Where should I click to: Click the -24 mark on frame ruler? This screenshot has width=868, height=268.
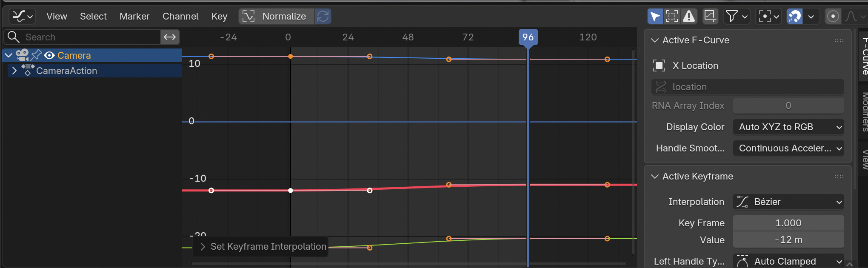pyautogui.click(x=228, y=37)
